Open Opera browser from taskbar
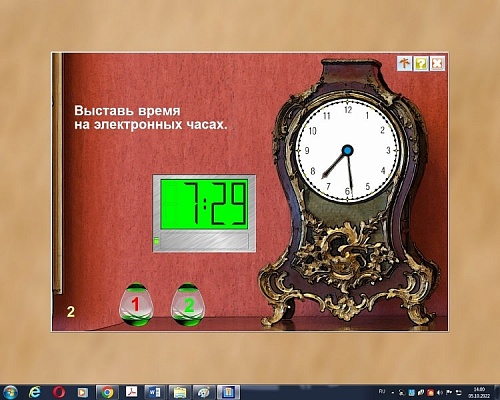The width and height of the screenshot is (500, 400). pyautogui.click(x=59, y=392)
